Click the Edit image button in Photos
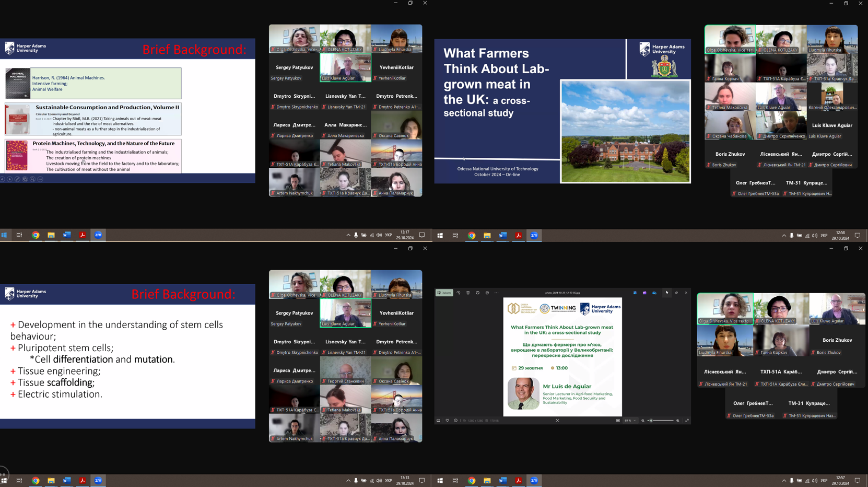 pyautogui.click(x=444, y=293)
